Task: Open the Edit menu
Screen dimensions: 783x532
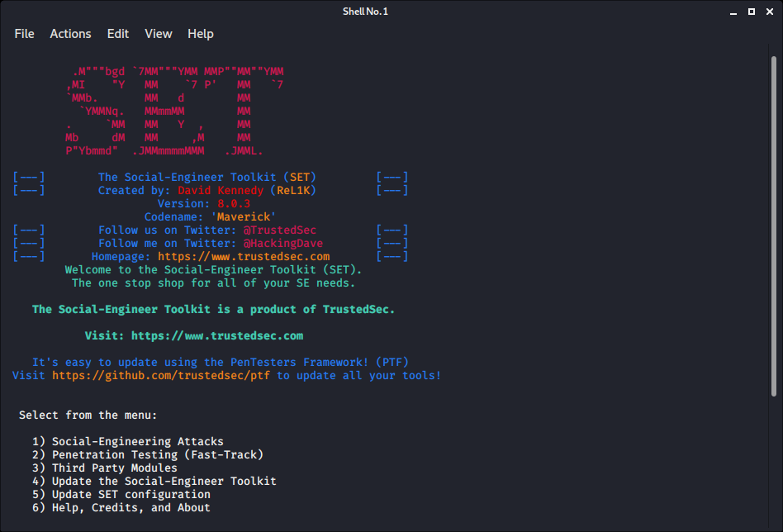Action: pos(118,34)
